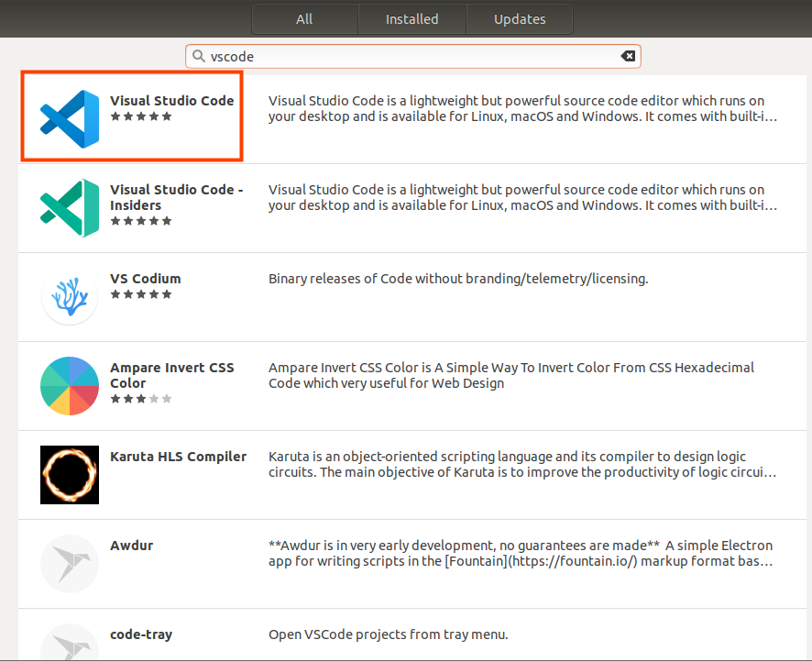
Task: Open the Updates tab
Action: (x=520, y=19)
